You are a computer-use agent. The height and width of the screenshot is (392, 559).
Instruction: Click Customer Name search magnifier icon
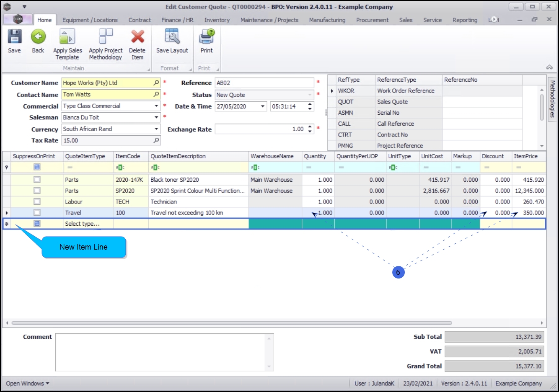tap(156, 83)
